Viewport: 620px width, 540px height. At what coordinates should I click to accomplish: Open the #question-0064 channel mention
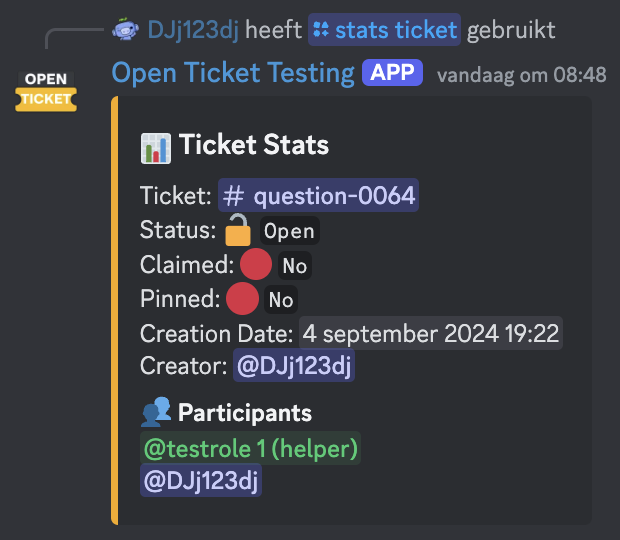pyautogui.click(x=318, y=195)
